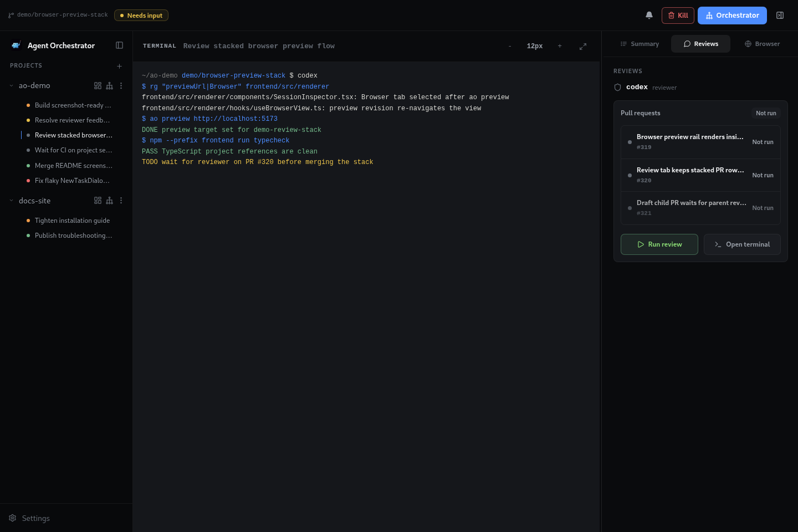Screen dimensions: 798x532
Task: Click the useBrowserView.ts result line
Action: pyautogui.click(x=311, y=108)
